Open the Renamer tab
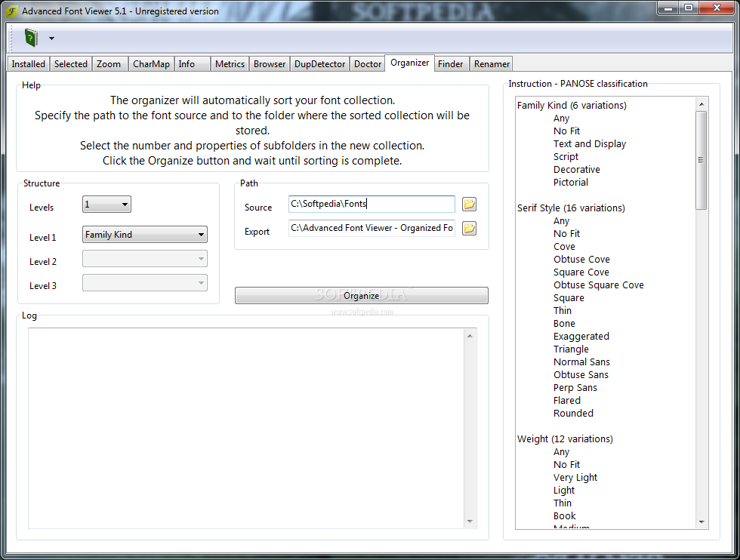 492,63
